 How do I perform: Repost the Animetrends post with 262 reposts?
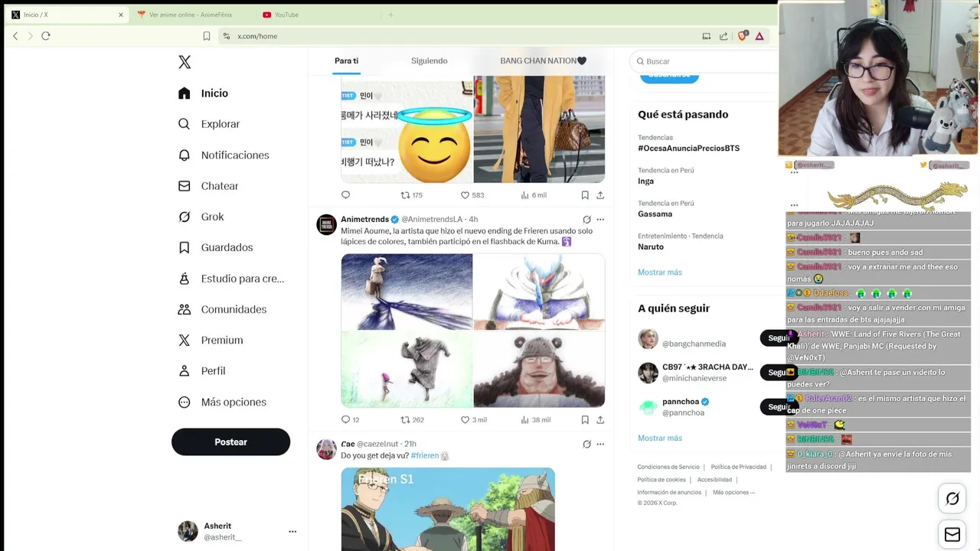coord(406,419)
